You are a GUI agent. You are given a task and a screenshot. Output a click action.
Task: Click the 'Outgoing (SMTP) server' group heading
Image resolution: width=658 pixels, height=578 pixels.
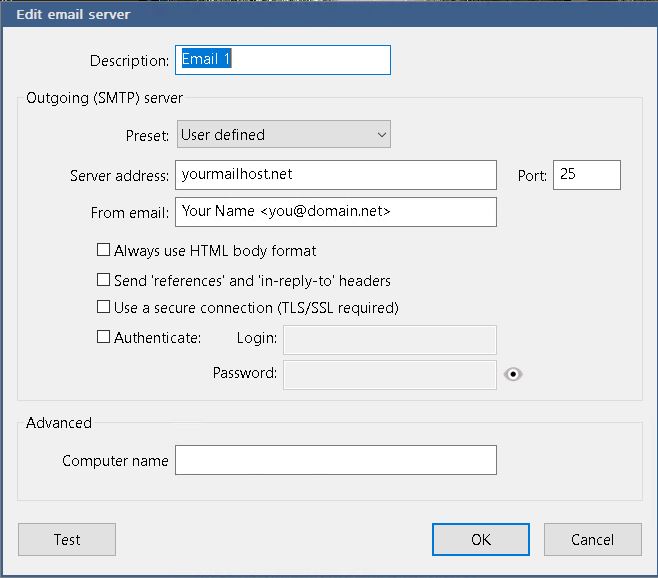105,97
